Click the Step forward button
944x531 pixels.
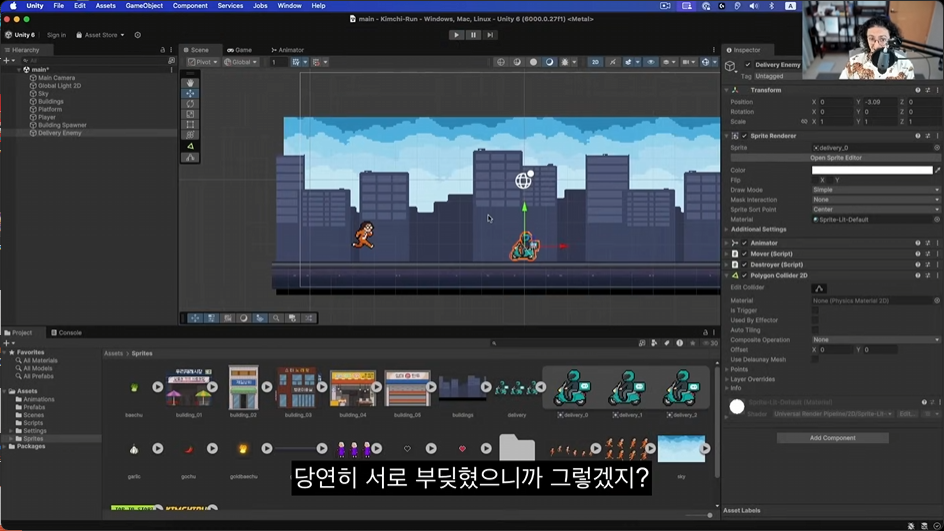490,35
